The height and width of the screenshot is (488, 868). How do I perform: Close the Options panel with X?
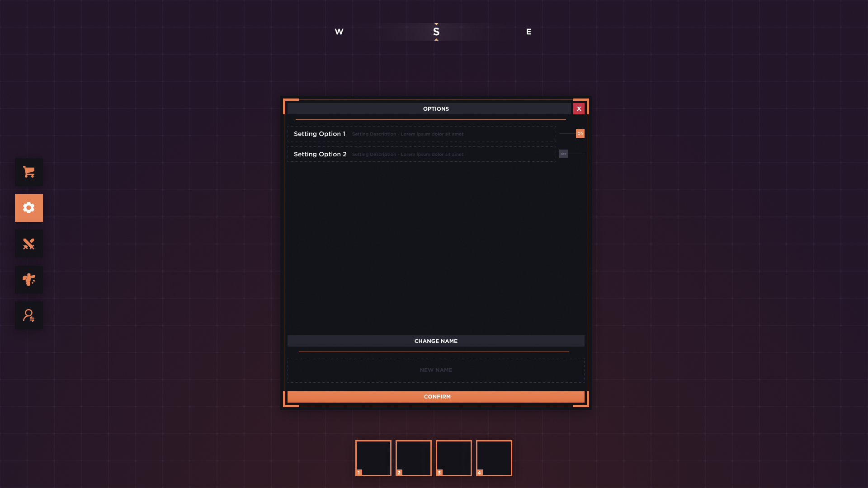[579, 109]
